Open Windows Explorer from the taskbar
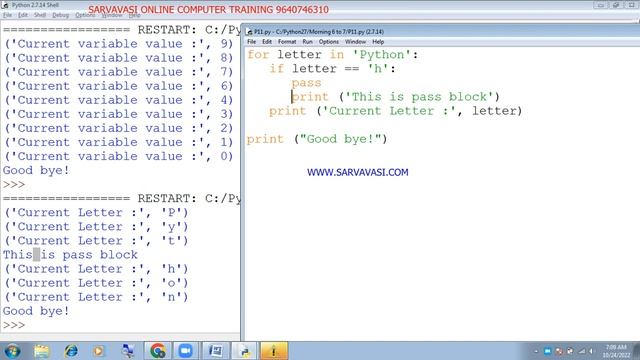This screenshot has height=360, width=640. pos(42,351)
